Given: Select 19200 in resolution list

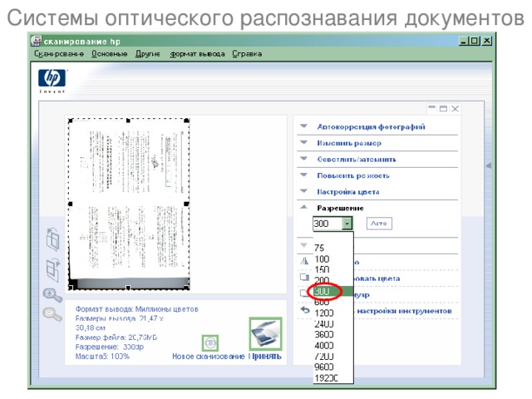Looking at the screenshot, I should (326, 378).
